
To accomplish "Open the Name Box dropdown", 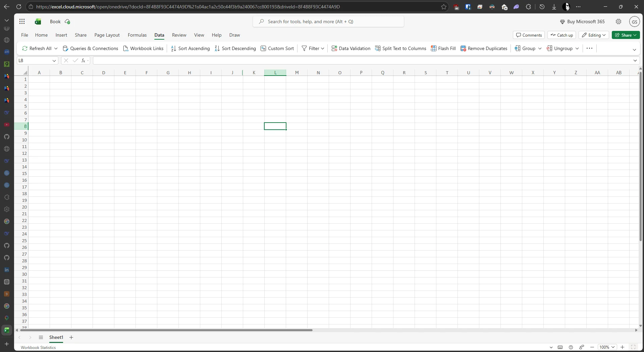I will point(54,60).
